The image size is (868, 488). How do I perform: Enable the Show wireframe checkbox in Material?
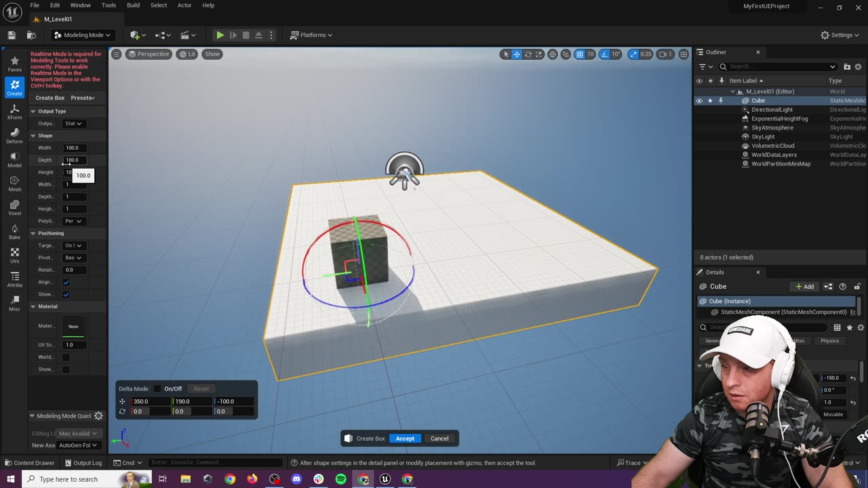(66, 369)
